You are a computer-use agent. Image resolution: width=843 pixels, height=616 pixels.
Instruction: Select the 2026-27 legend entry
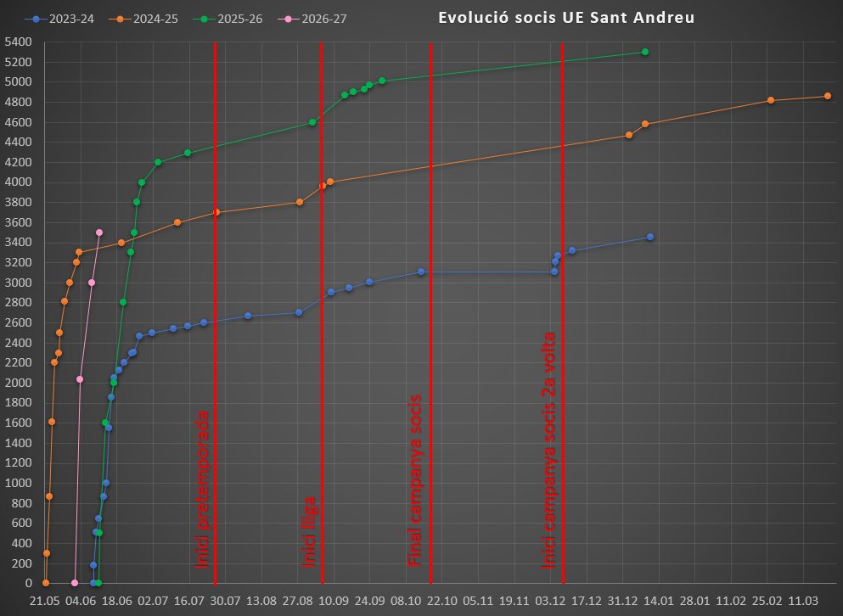click(312, 19)
